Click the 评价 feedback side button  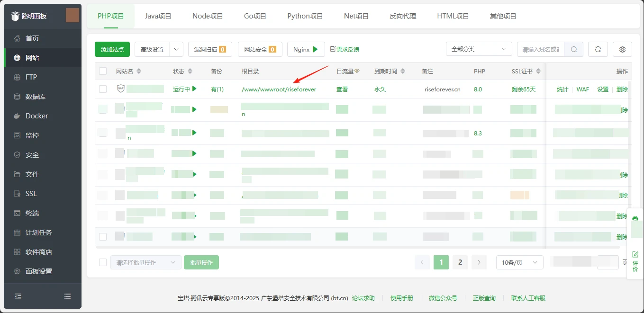[635, 262]
